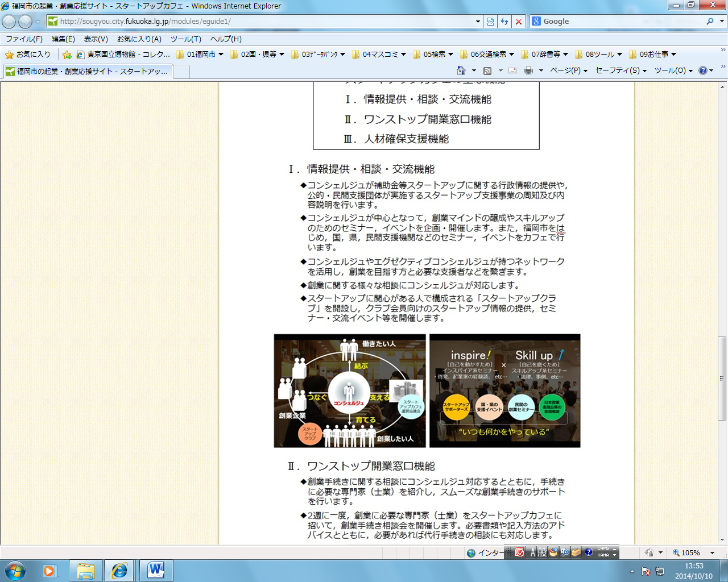Screen dimensions: 728x582
Task: Toggle the KANA input lock
Action: pos(603,555)
